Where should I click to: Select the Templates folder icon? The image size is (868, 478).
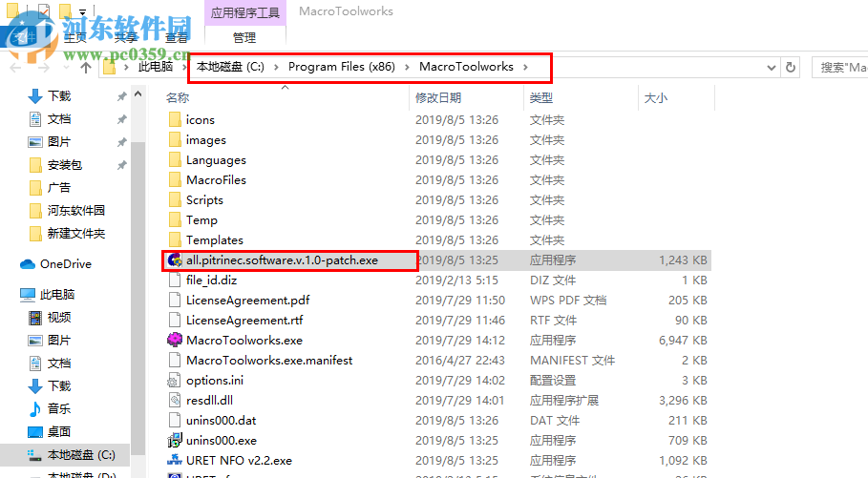(x=175, y=239)
